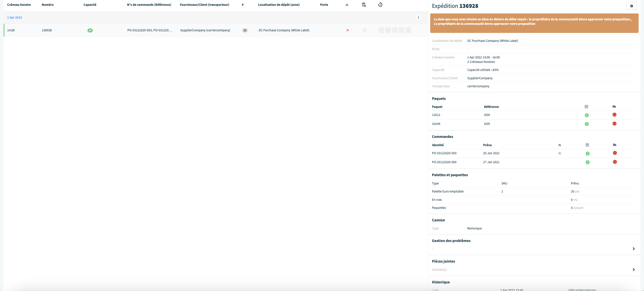The image size is (644, 291).
Task: Click priority chevron icon in Commandes header
Action: pos(559,145)
